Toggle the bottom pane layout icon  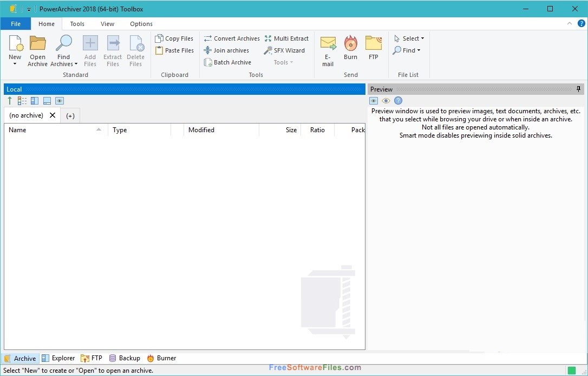47,101
